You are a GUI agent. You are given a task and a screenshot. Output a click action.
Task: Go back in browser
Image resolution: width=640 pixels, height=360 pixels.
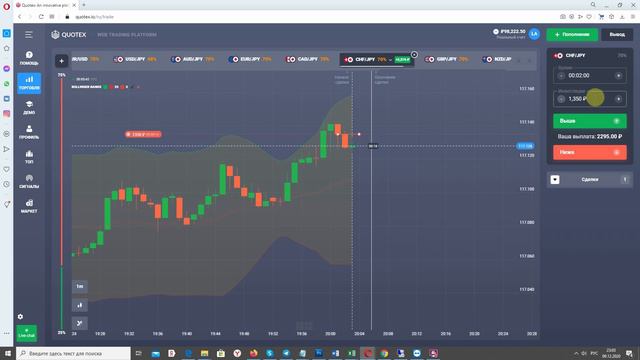pyautogui.click(x=19, y=17)
